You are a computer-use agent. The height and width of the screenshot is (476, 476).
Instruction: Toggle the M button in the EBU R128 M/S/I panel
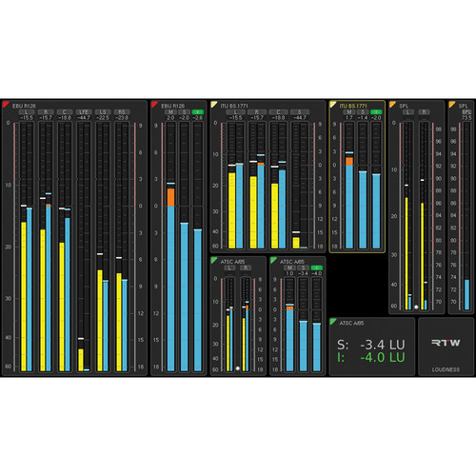point(170,112)
